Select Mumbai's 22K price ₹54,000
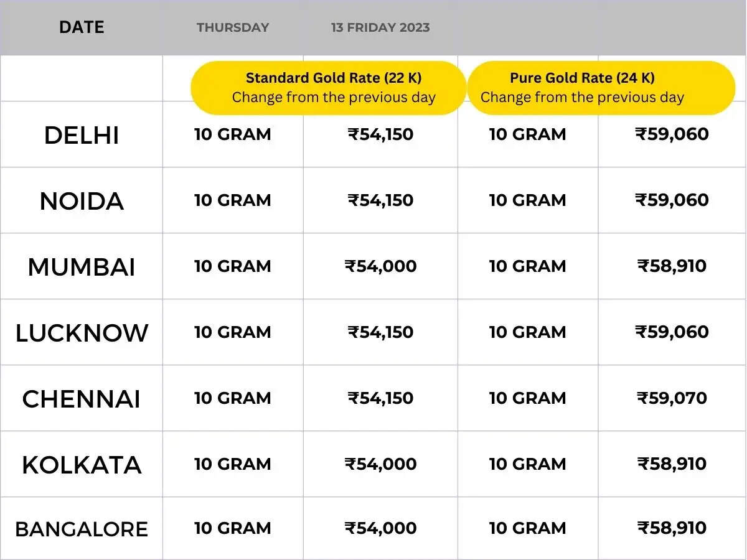 click(380, 266)
